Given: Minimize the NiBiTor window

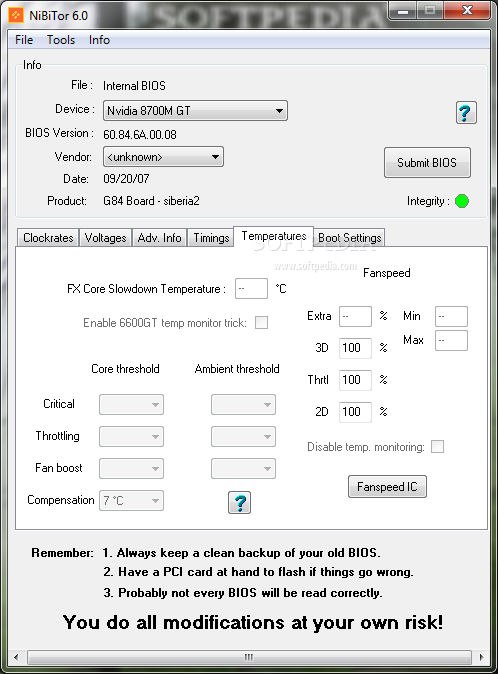Looking at the screenshot, I should click(403, 10).
